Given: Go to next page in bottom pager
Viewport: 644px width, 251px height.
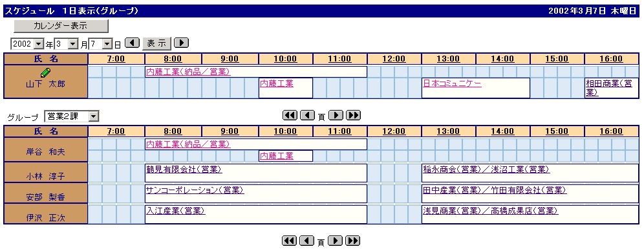Looking at the screenshot, I should coord(336,241).
